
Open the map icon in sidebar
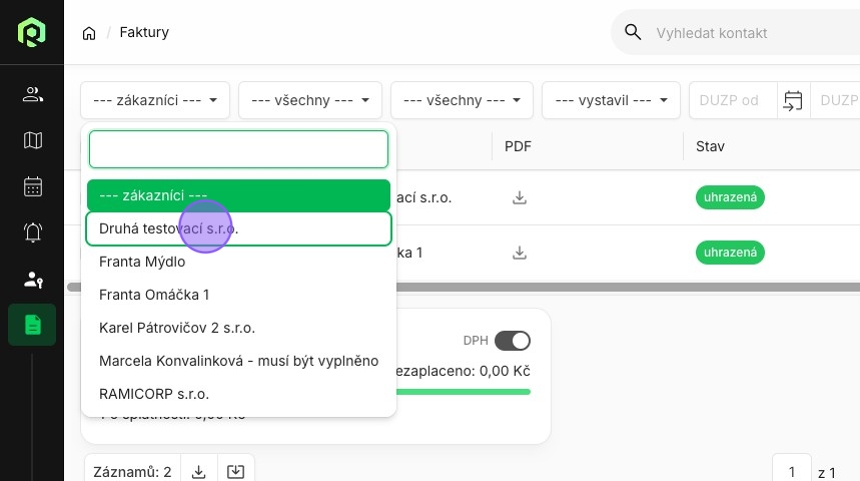[x=32, y=140]
